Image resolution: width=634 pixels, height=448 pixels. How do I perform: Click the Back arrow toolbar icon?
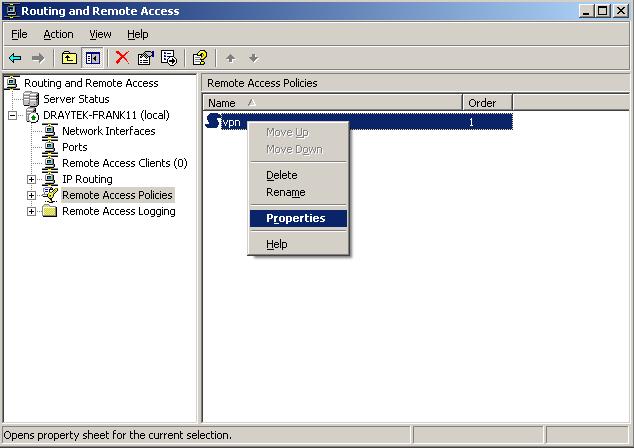(15, 58)
